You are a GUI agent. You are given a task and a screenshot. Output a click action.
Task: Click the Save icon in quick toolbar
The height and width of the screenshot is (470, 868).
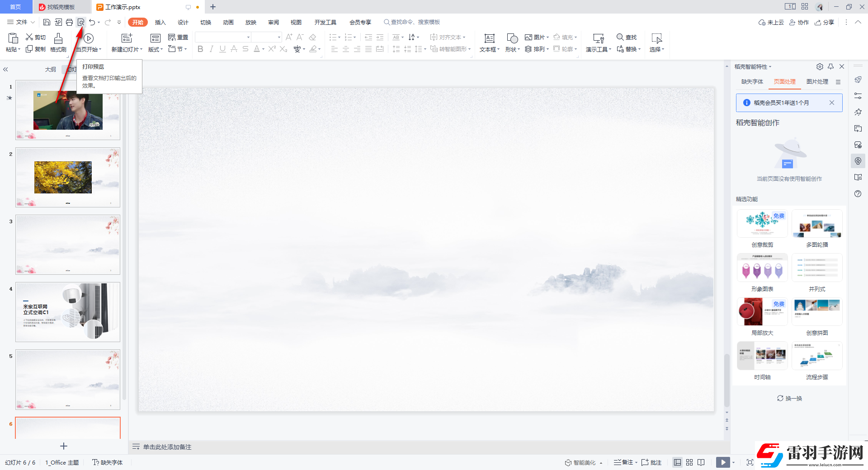47,22
